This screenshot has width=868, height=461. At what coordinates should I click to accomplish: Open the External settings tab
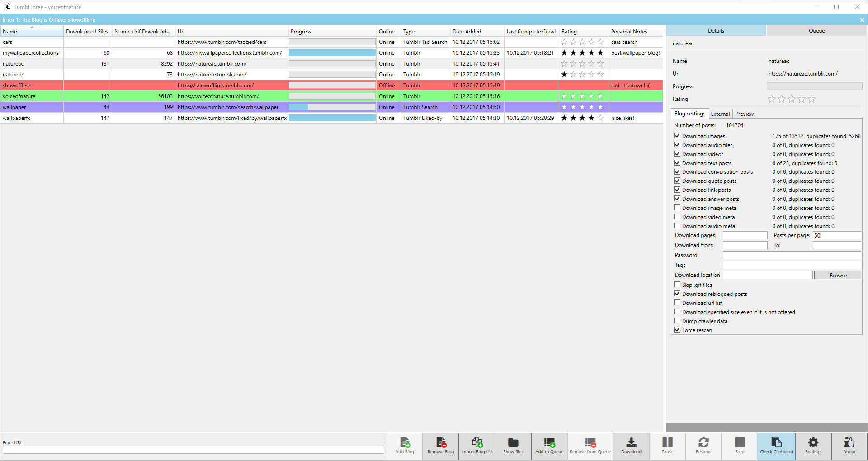pos(720,114)
